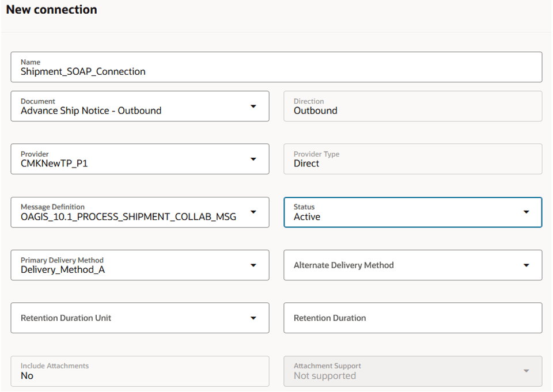Click into the Name field with Shipment_SOAP_Connection
The width and height of the screenshot is (553, 392).
[83, 72]
